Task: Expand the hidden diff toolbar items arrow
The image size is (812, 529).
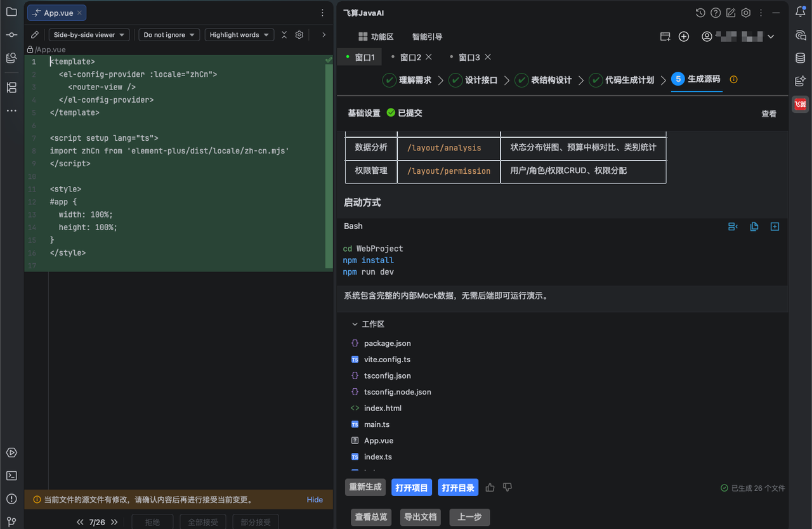Action: pos(324,35)
